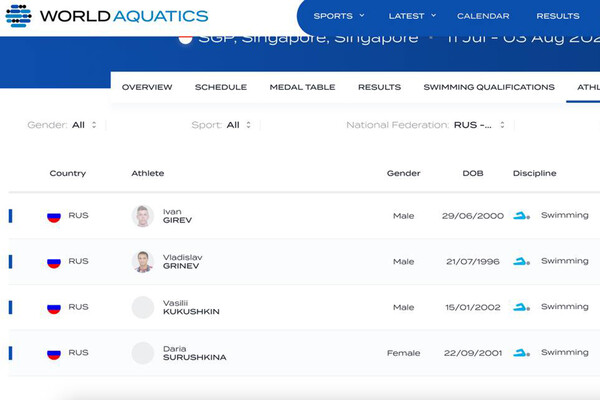Expand the Latest navigation menu
The image size is (600, 400).
click(412, 16)
